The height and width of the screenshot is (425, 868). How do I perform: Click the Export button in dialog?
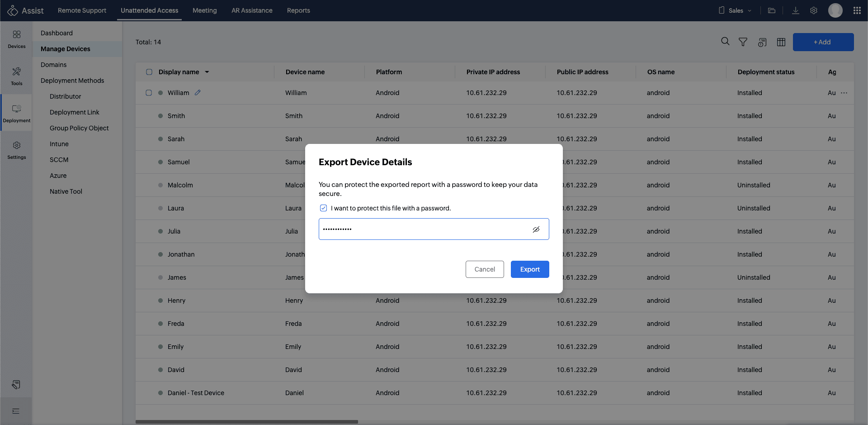530,269
